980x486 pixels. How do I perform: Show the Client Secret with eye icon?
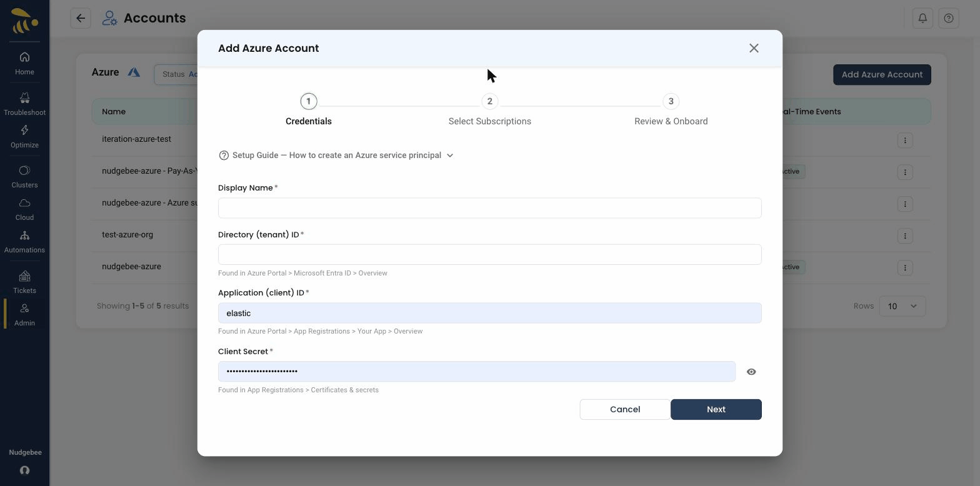[x=751, y=372]
